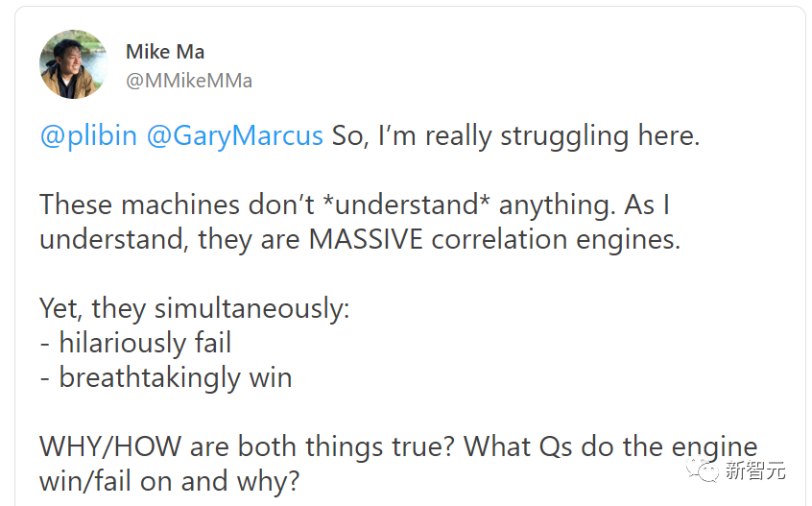Image resolution: width=812 pixels, height=506 pixels.
Task: Click the word "anything." in the second paragraph
Action: click(558, 205)
